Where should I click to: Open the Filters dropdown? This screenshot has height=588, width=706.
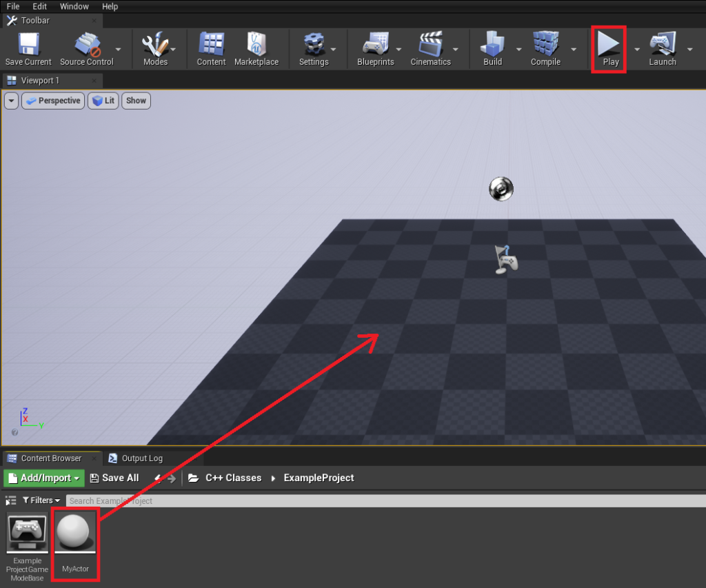pyautogui.click(x=41, y=500)
